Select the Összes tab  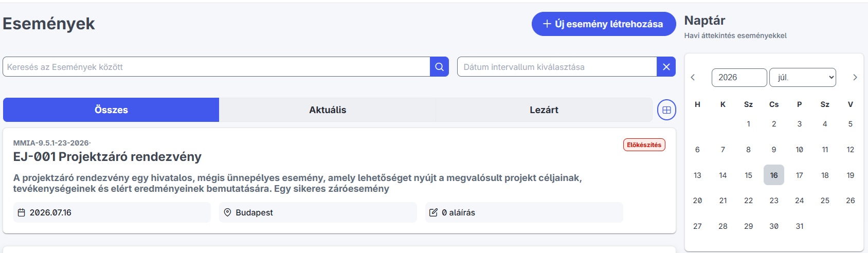111,110
